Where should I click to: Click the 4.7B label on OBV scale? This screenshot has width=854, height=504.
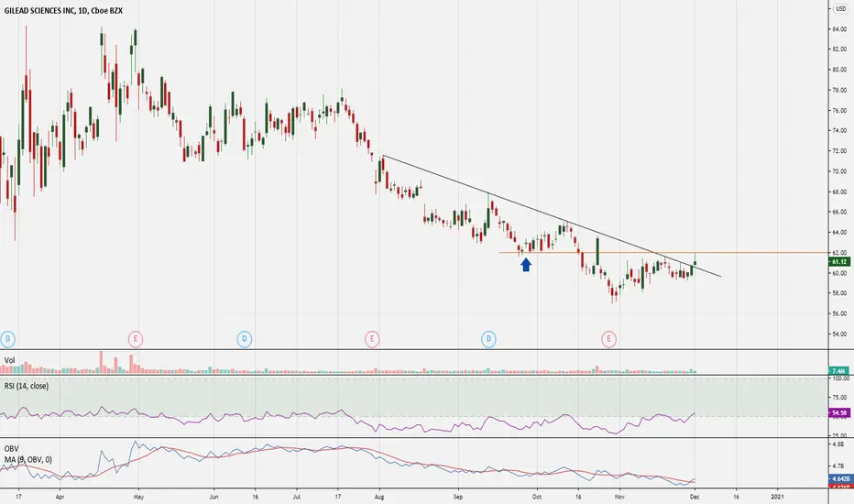[839, 466]
